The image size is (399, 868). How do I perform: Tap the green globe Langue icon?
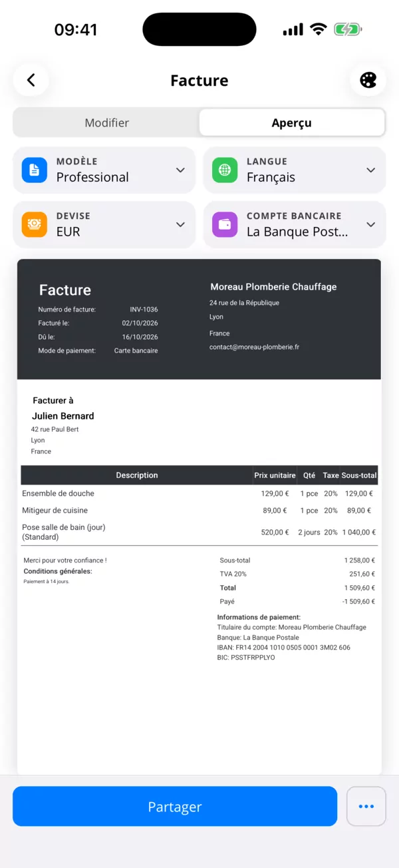[x=225, y=170]
